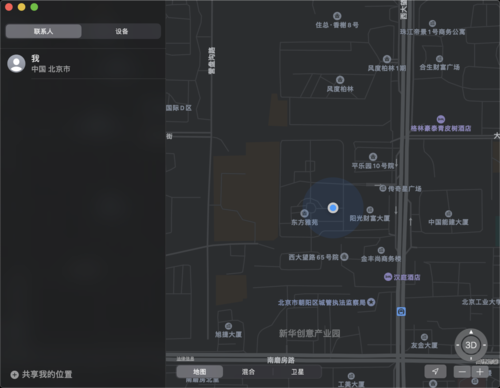This screenshot has height=388, width=500.
Task: Select the 我 contact row
Action: 83,64
